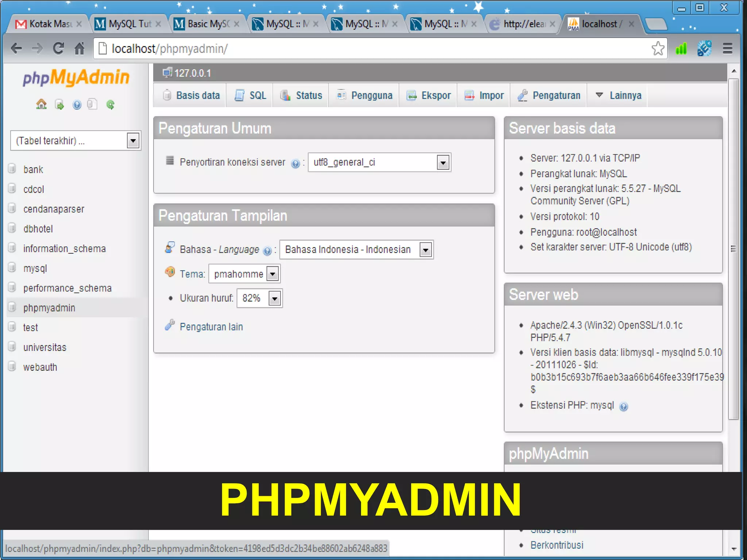Viewport: 747px width, 560px height.
Task: Click the green bars extension icon
Action: tap(681, 48)
